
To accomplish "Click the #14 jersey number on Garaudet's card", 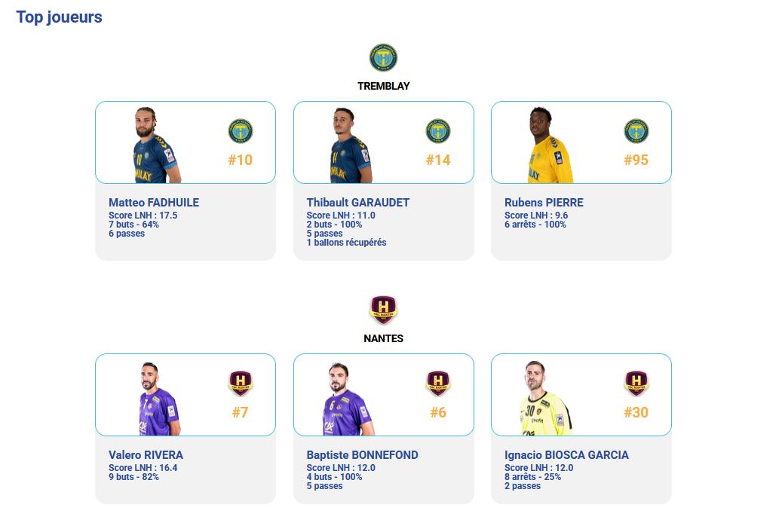I will coord(438,160).
